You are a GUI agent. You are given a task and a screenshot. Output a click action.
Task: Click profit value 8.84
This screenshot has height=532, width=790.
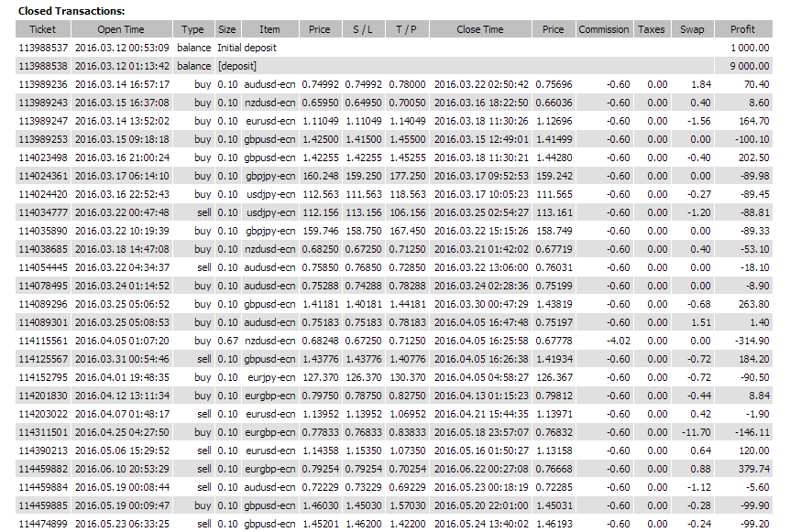click(x=759, y=396)
